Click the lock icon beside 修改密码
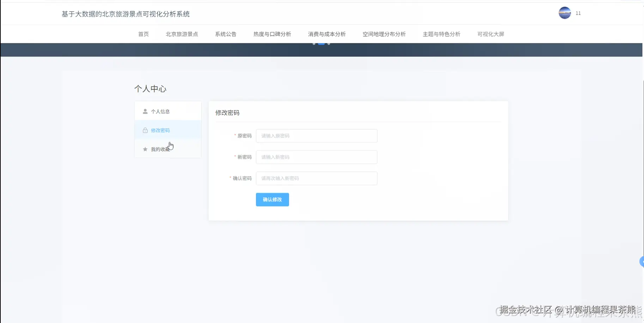This screenshot has width=644, height=323. pos(145,130)
